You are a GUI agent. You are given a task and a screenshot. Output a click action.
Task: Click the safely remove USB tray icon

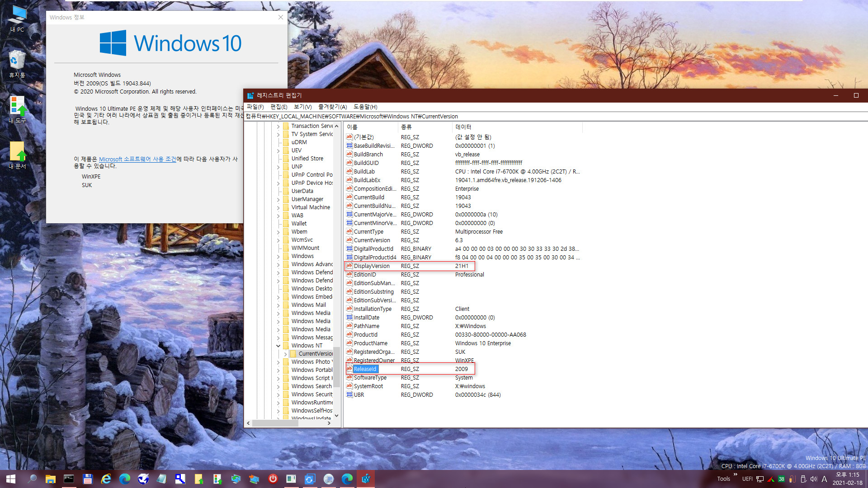pos(803,479)
